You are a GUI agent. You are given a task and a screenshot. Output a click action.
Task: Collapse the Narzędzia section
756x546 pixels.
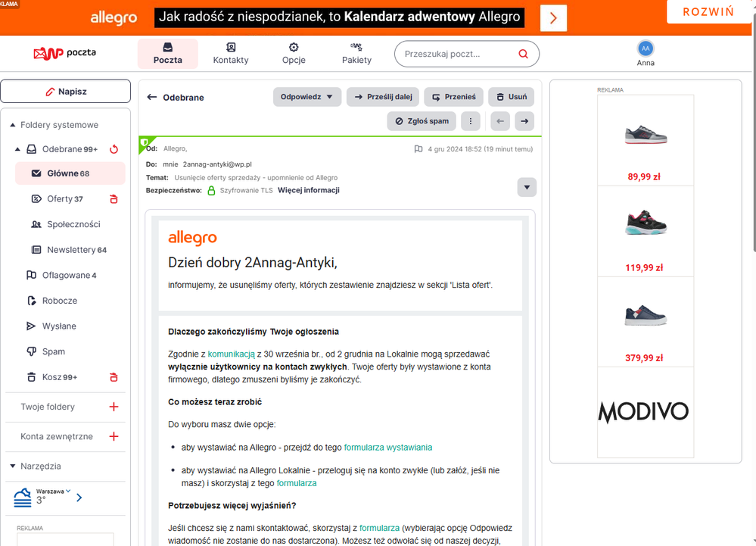click(13, 466)
